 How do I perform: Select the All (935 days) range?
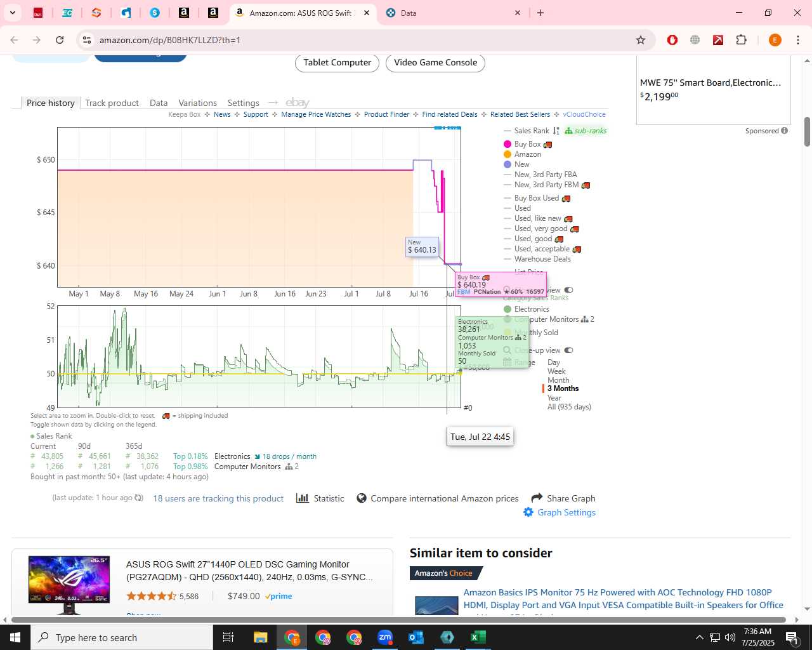coord(569,407)
